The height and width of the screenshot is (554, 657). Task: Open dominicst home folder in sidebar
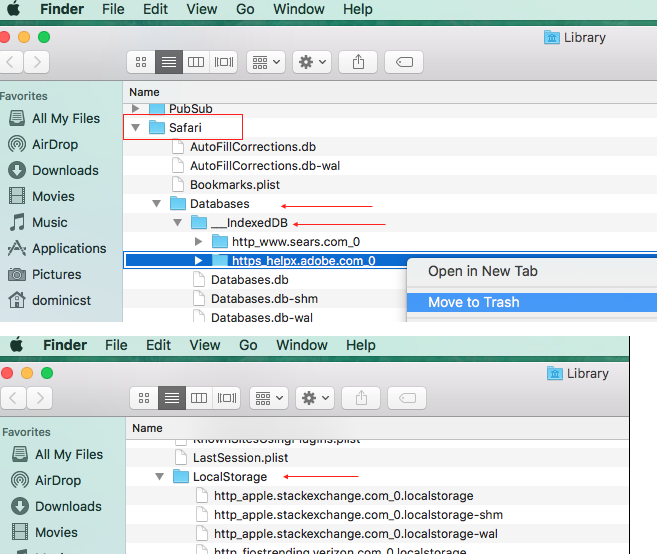click(50, 300)
